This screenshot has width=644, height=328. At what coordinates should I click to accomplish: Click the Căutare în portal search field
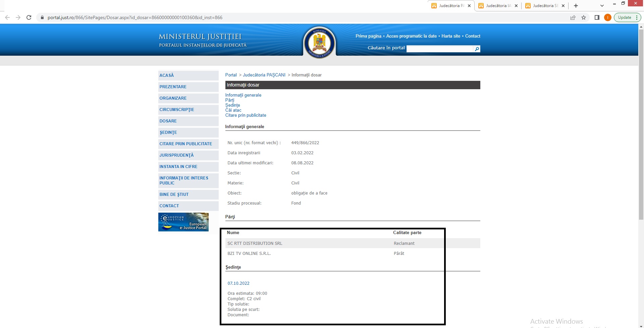[439, 49]
